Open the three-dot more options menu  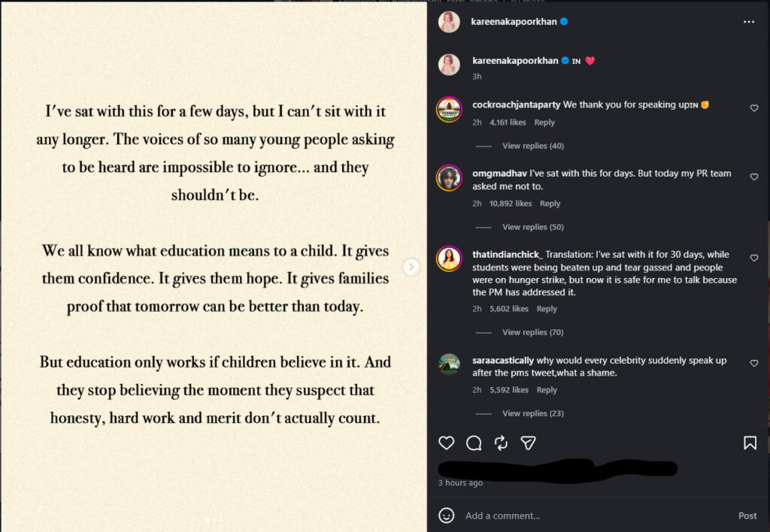pos(748,22)
